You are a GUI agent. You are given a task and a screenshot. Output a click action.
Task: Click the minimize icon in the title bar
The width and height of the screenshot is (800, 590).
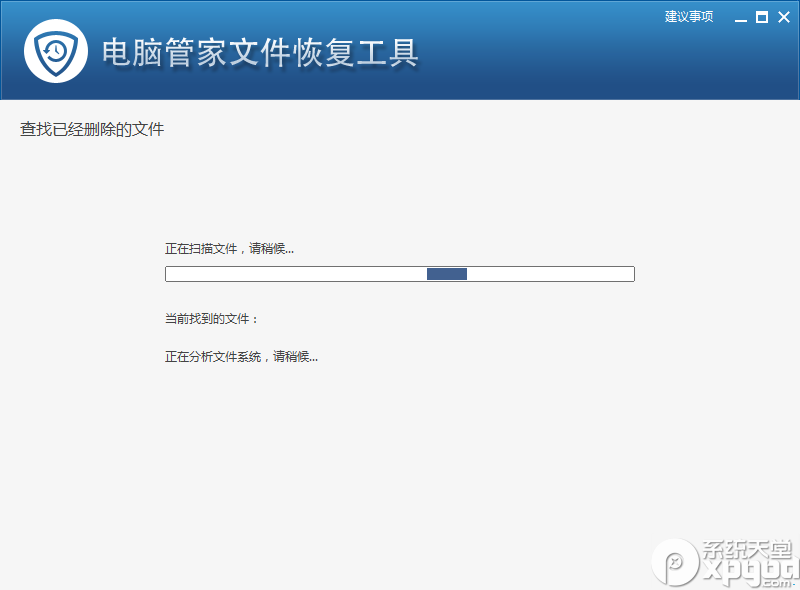(x=741, y=19)
